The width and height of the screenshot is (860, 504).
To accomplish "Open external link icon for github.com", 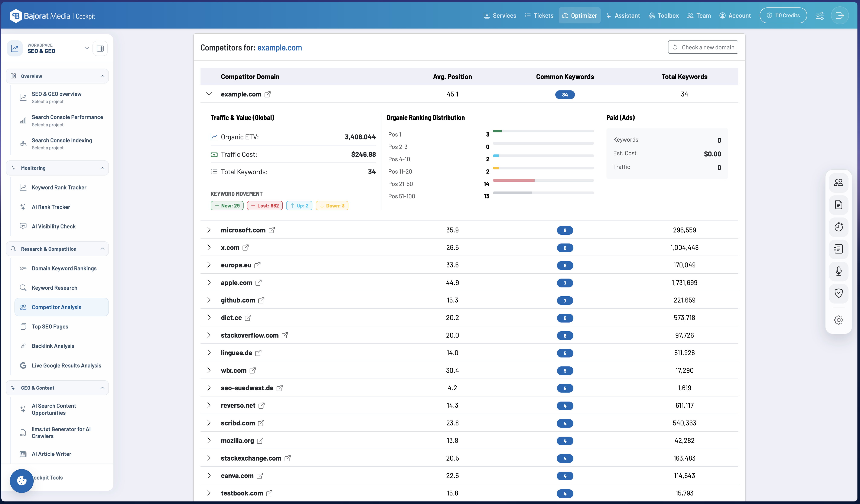I will (x=261, y=300).
